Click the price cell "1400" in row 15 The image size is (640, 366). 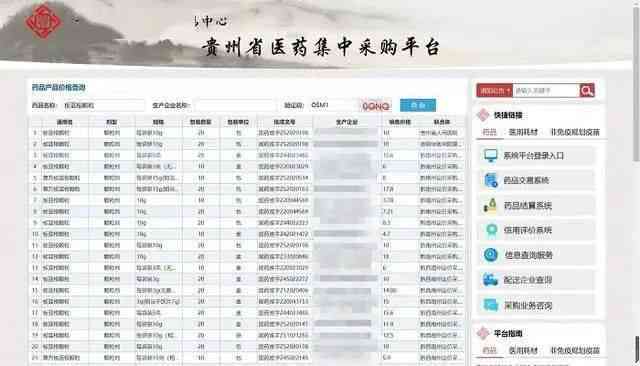[389, 290]
